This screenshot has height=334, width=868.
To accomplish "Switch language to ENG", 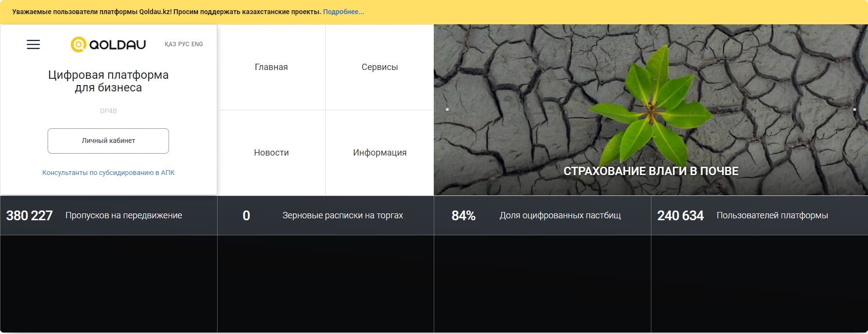I will (197, 44).
